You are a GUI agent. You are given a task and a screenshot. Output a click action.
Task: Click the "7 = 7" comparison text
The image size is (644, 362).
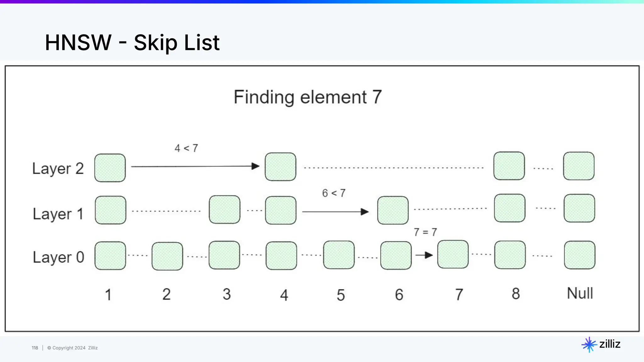[x=425, y=232]
